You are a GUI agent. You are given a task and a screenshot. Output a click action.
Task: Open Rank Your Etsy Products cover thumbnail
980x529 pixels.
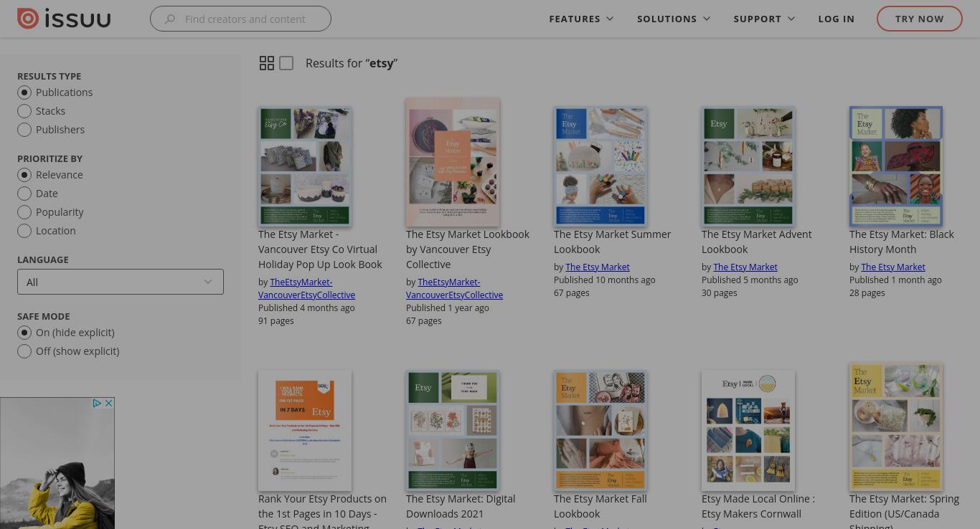click(x=305, y=430)
